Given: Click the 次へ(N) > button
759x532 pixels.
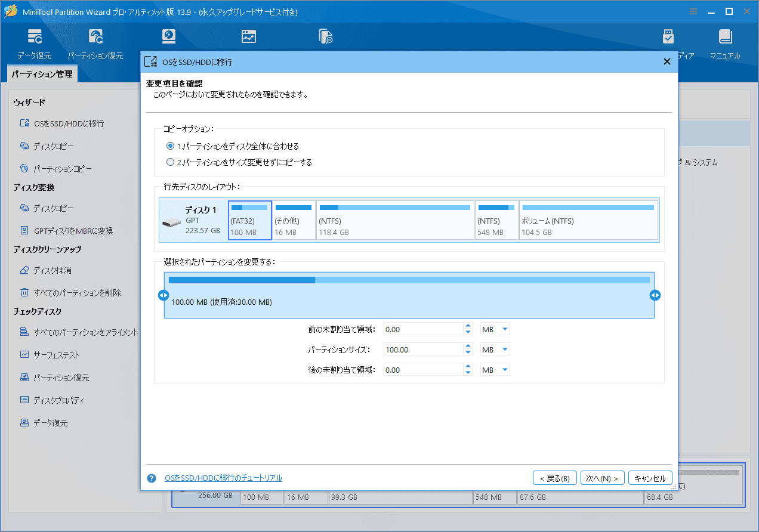Looking at the screenshot, I should tap(603, 478).
